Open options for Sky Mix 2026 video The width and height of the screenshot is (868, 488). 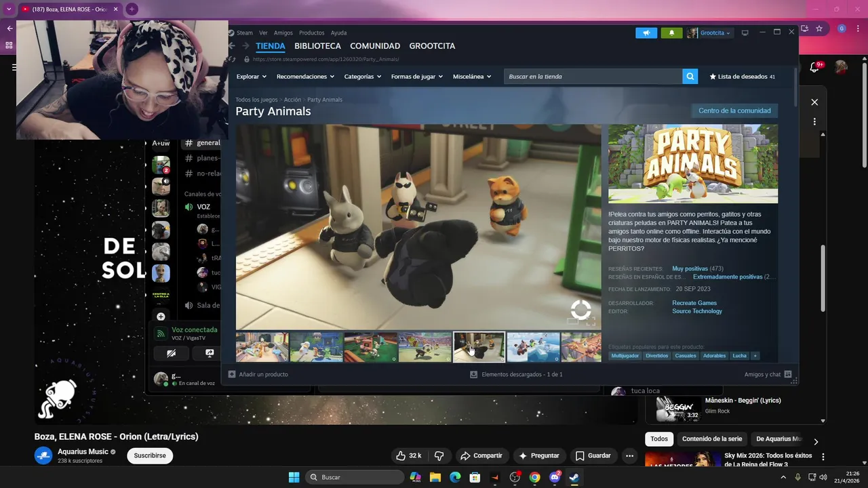pos(823,457)
